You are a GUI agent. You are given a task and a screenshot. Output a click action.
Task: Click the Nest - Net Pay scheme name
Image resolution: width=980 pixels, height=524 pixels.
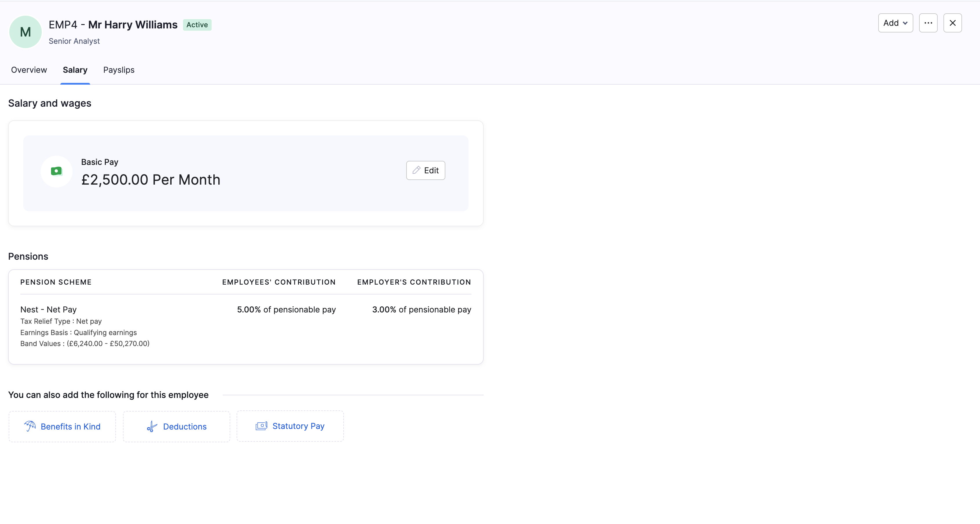[48, 310]
